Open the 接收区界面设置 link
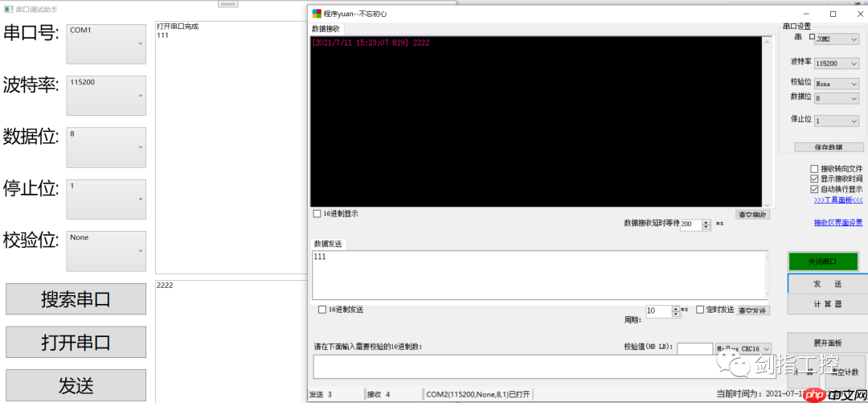Screen dimensions: 868x403 838,223
